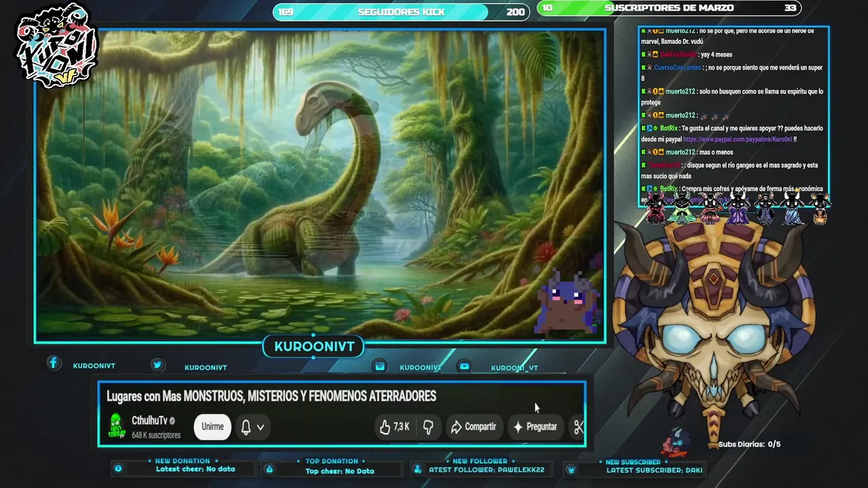Image resolution: width=868 pixels, height=488 pixels.
Task: Click the New Subscriber crown icon
Action: click(x=572, y=469)
